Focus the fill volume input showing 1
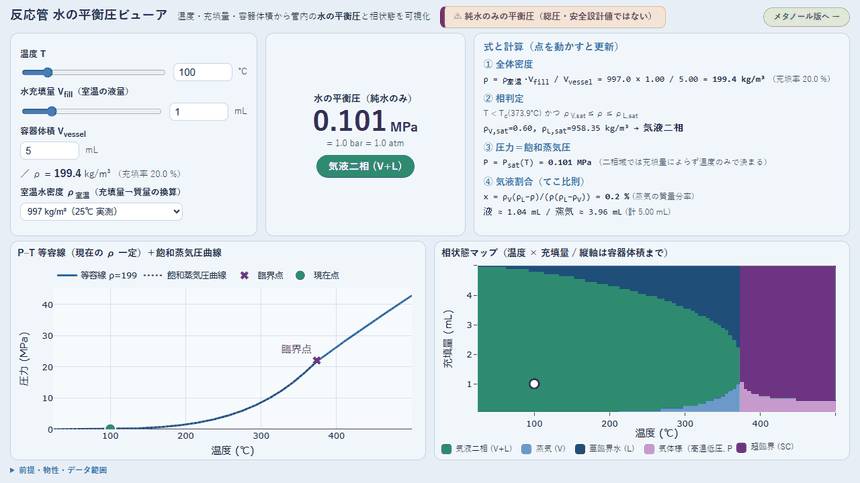 (x=199, y=111)
